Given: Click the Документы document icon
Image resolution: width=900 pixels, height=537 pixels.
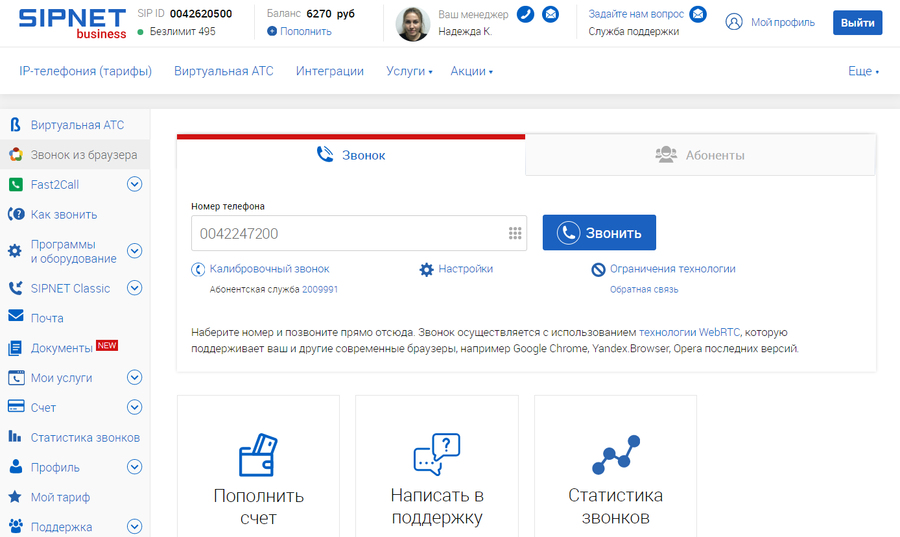Looking at the screenshot, I should (x=15, y=348).
